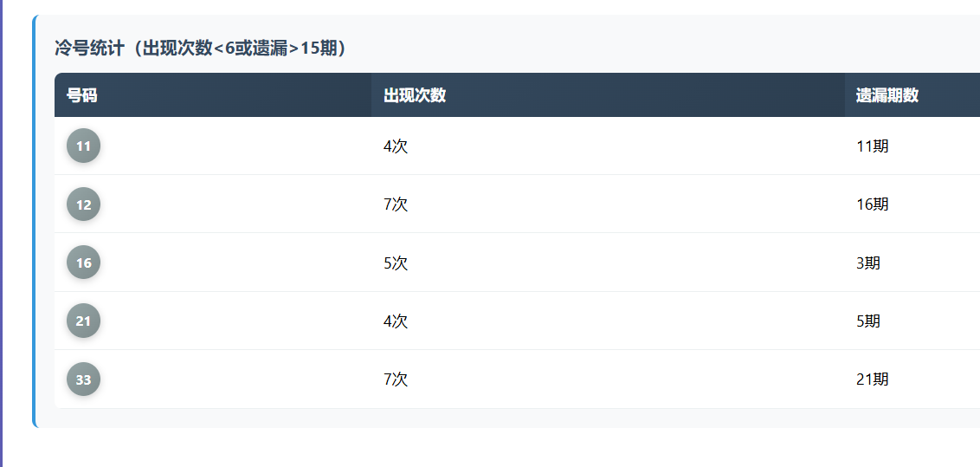980x467 pixels.
Task: Click the 11期 missed-draws cell
Action: (x=872, y=146)
